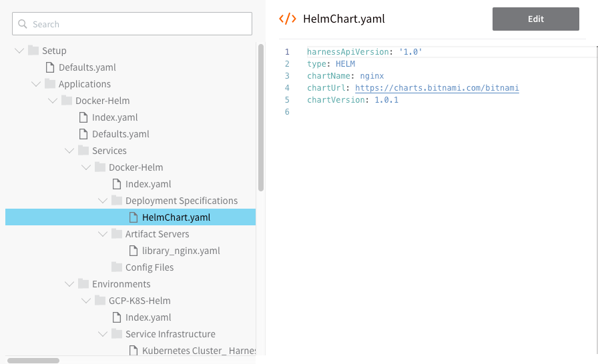Click the horizontal scrollbar below the tree

tap(33, 361)
